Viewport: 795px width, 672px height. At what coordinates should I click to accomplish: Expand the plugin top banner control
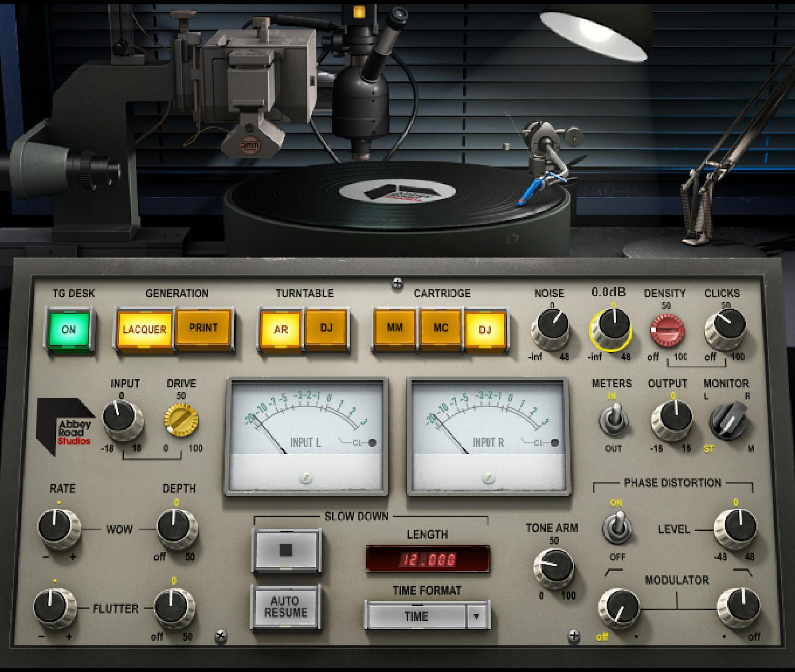397,284
